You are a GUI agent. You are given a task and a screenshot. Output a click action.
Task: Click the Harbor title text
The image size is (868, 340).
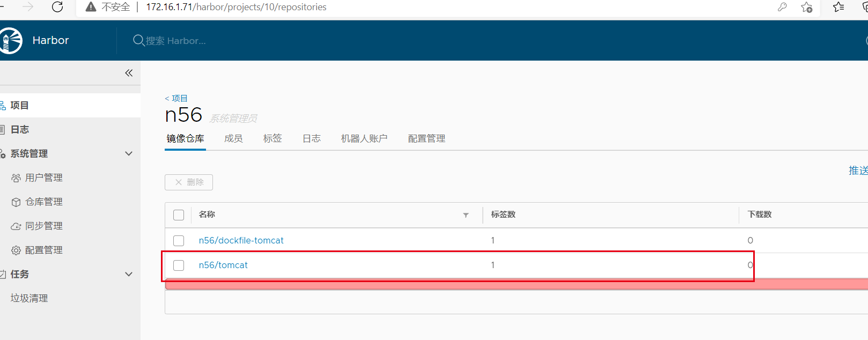(50, 40)
